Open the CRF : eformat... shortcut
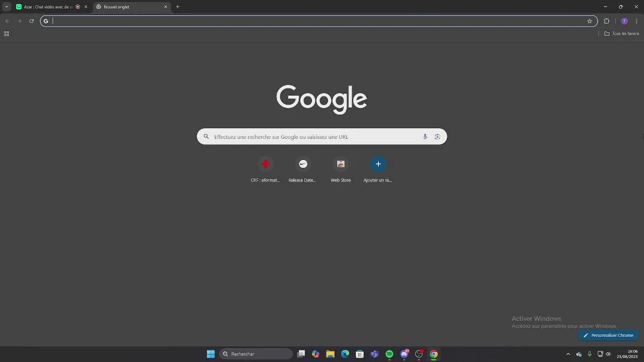644x362 pixels. 265,170
